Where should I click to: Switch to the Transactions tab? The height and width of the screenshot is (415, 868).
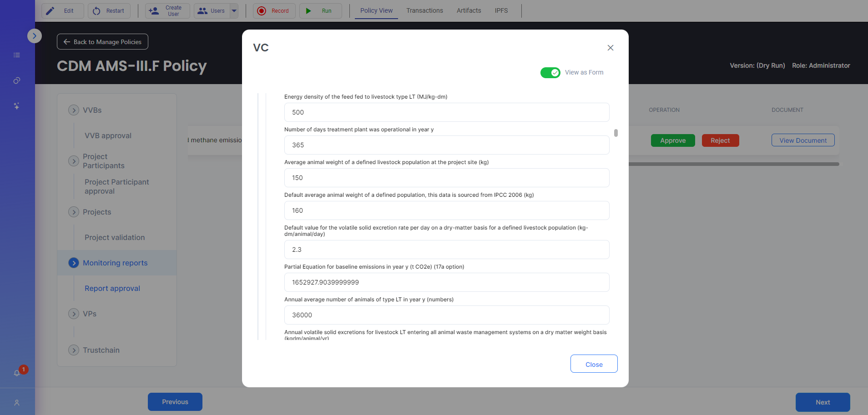tap(424, 10)
